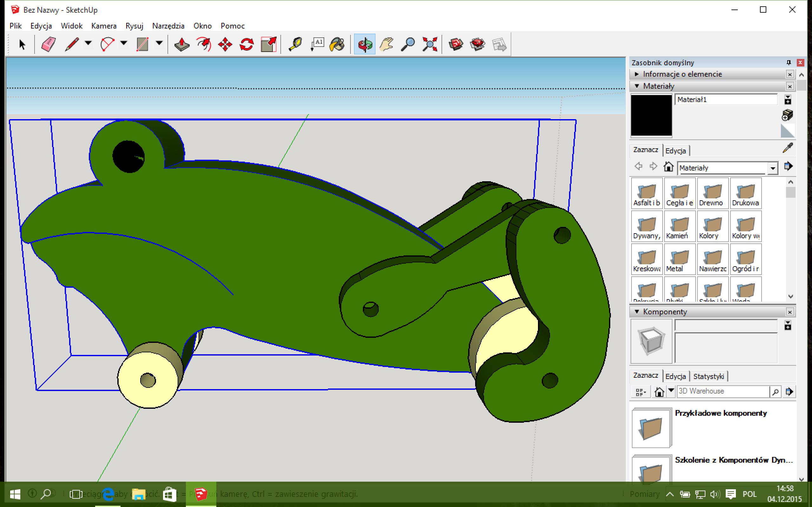
Task: Pick the eyedropper sample paint tool
Action: point(788,148)
